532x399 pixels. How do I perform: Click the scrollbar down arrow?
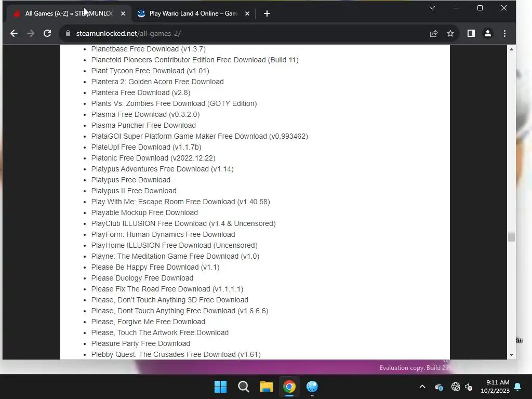511,355
